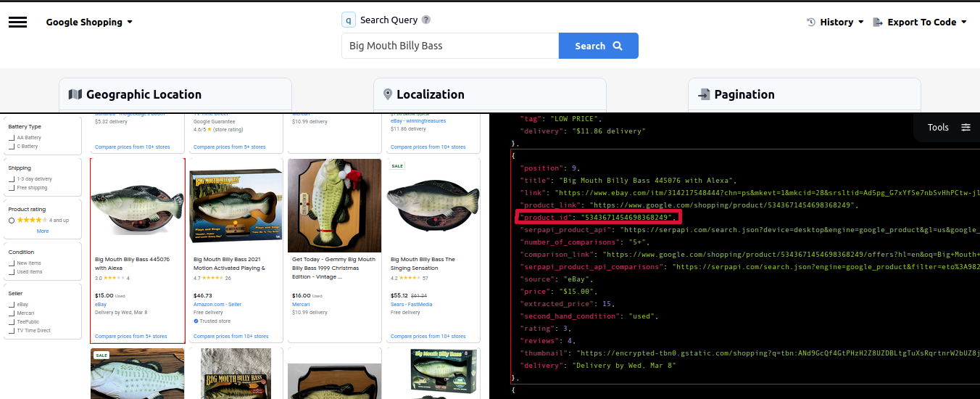This screenshot has width=980, height=399.
Task: Click the Search Query help question mark
Action: point(426,20)
